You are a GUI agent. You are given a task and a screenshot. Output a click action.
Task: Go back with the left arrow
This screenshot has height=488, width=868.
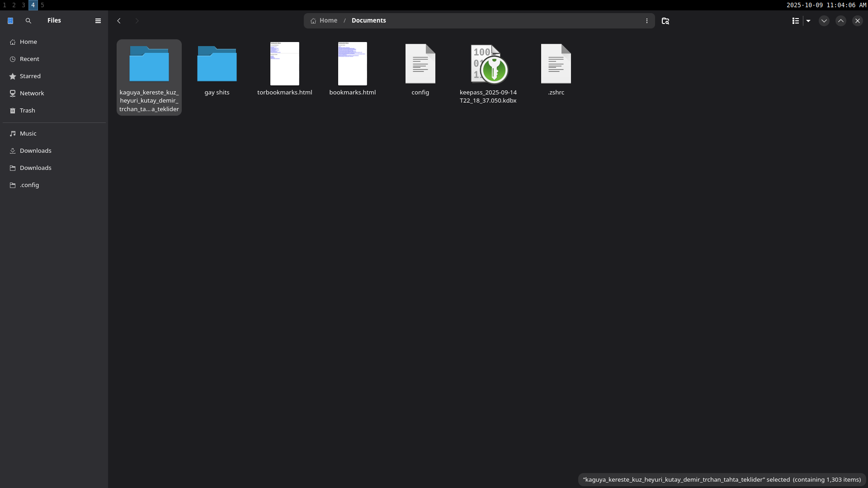[119, 21]
